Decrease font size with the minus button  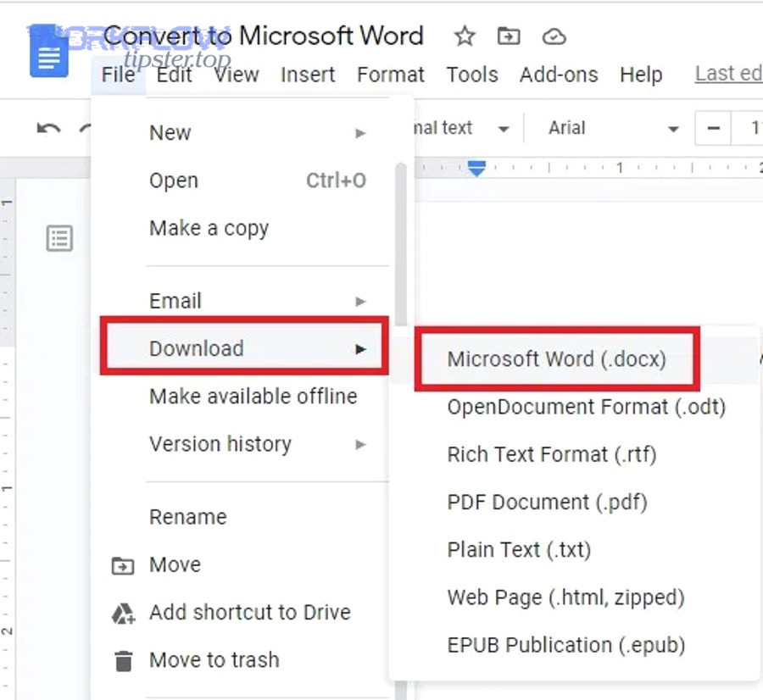[713, 129]
